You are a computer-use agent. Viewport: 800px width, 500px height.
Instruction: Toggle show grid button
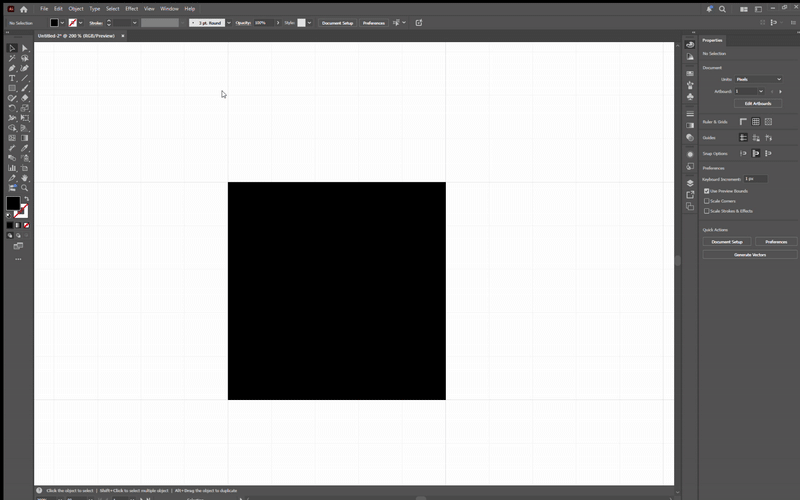pyautogui.click(x=756, y=121)
